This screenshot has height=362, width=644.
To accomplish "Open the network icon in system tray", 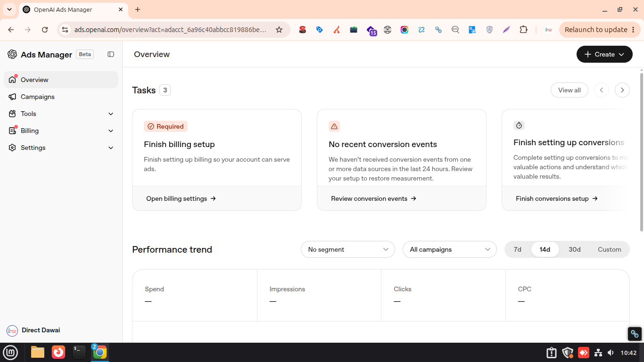I will pos(598,353).
